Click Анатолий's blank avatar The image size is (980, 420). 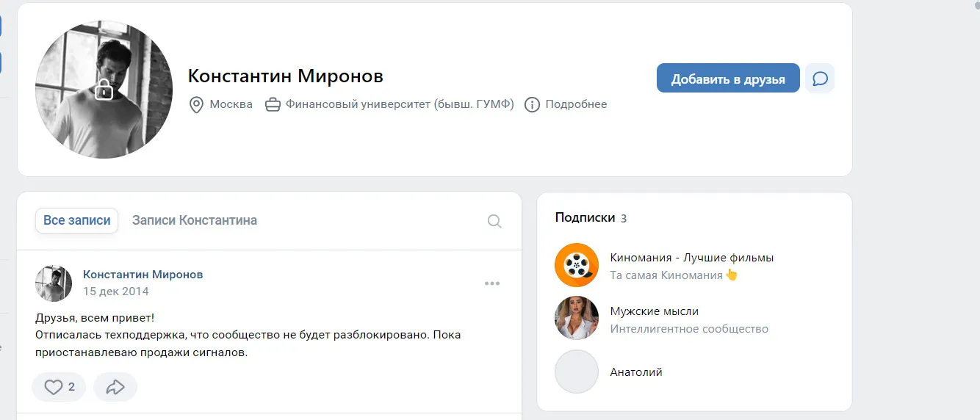click(x=577, y=372)
